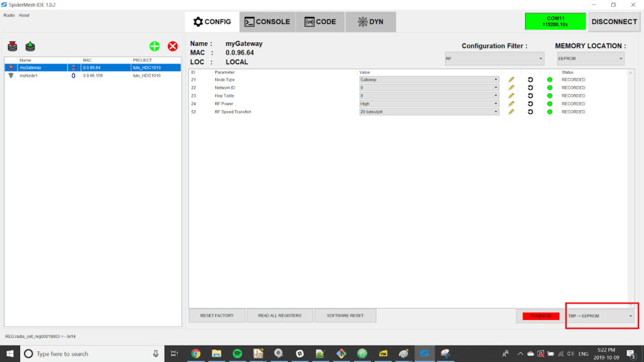Click the PROJECT column header
The width and height of the screenshot is (644, 362).
[142, 60]
